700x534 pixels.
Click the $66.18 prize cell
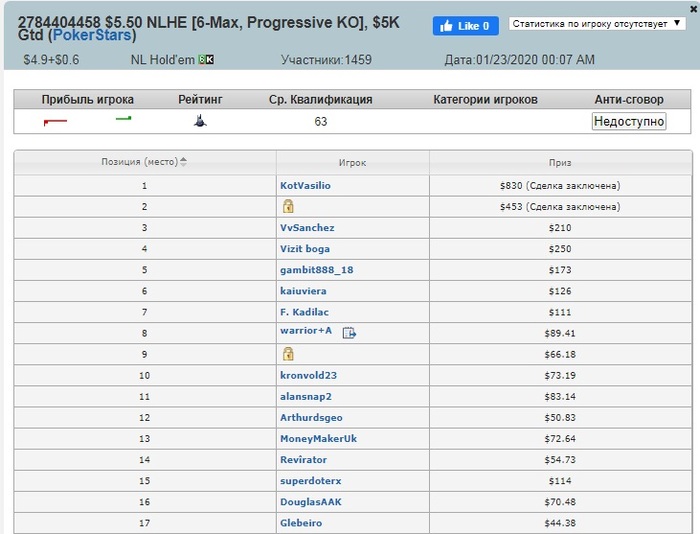(x=560, y=354)
